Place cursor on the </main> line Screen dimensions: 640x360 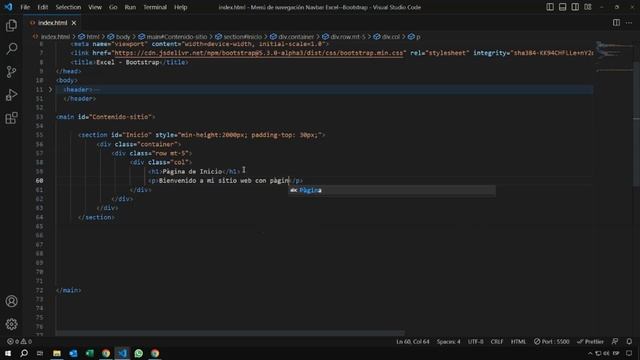pyautogui.click(x=69, y=290)
